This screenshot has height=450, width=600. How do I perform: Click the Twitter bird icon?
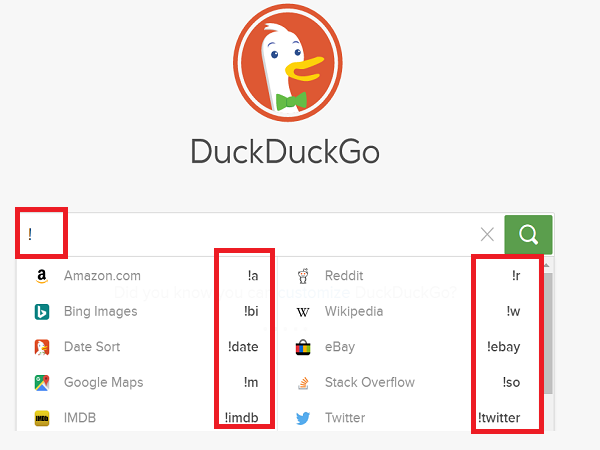(303, 418)
